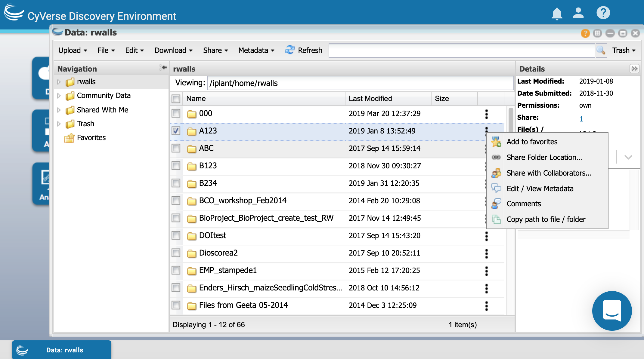This screenshot has width=644, height=359.
Task: Click the Refresh button label
Action: tap(310, 50)
